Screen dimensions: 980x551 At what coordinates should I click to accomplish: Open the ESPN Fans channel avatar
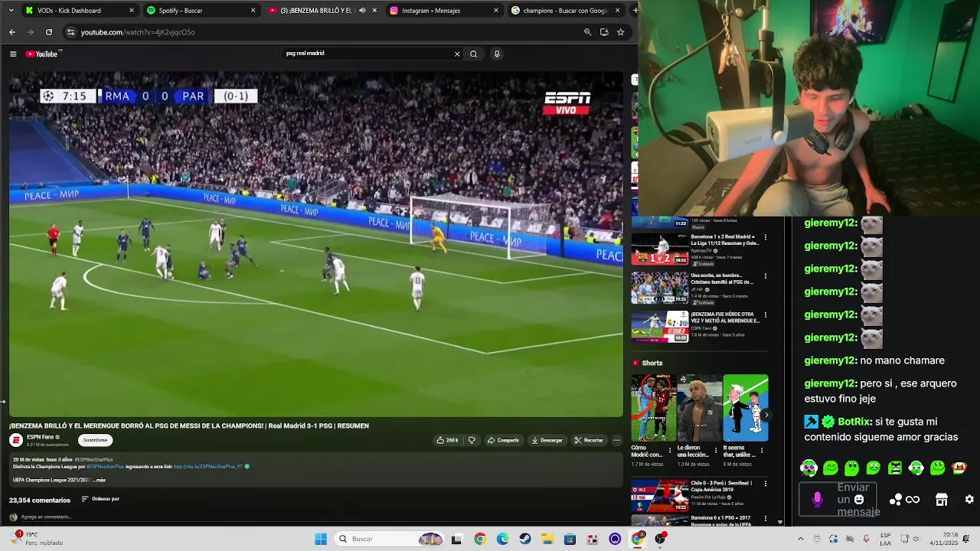tap(16, 440)
